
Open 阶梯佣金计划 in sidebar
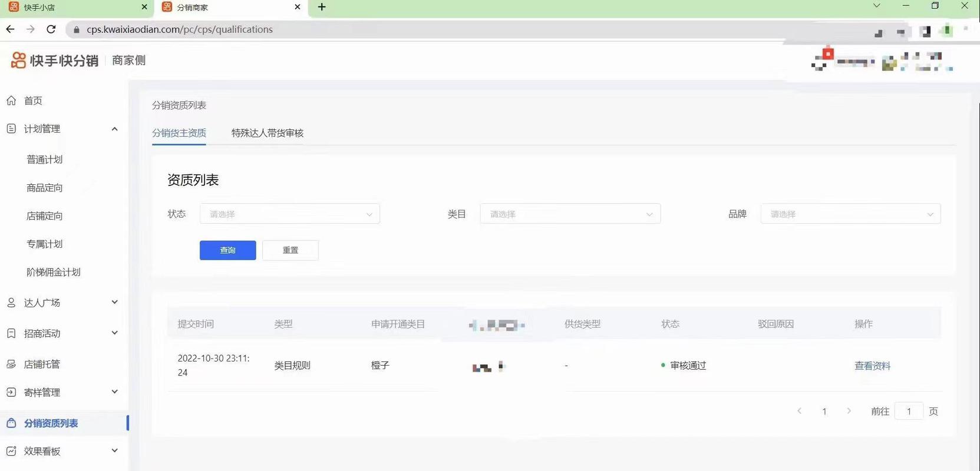click(54, 272)
